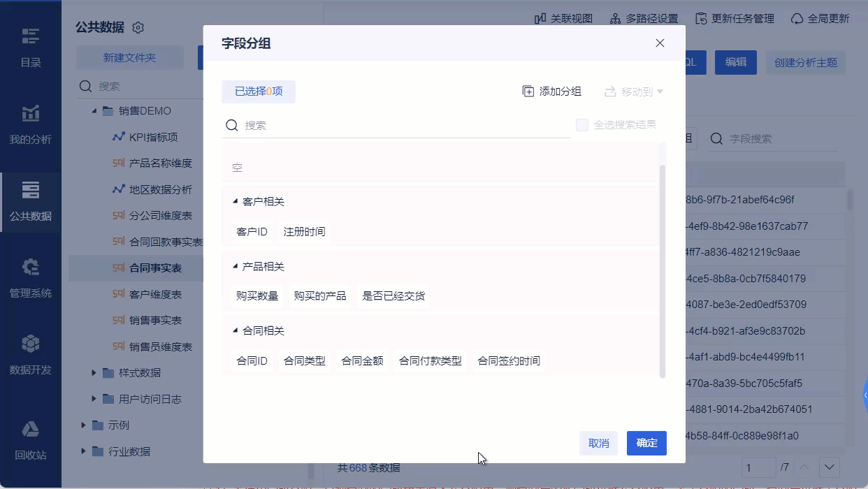Collapse the 合同相关 group
The height and width of the screenshot is (489, 868).
(x=236, y=331)
